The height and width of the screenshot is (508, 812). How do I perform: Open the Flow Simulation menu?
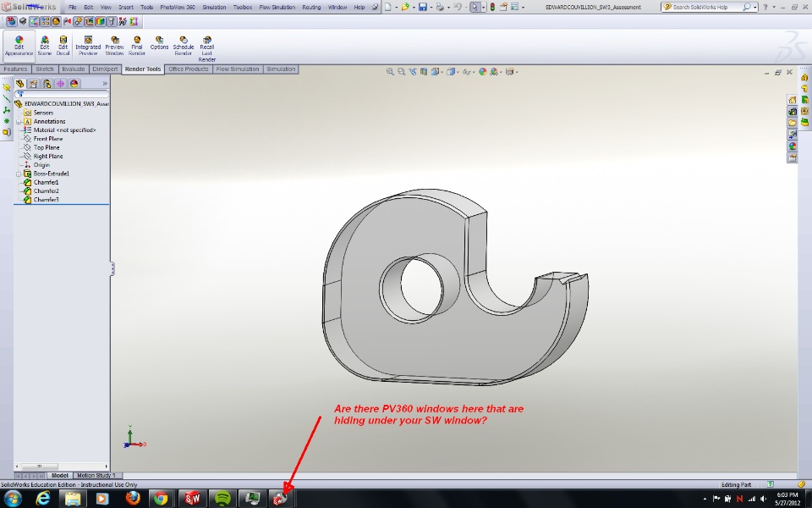tap(277, 8)
